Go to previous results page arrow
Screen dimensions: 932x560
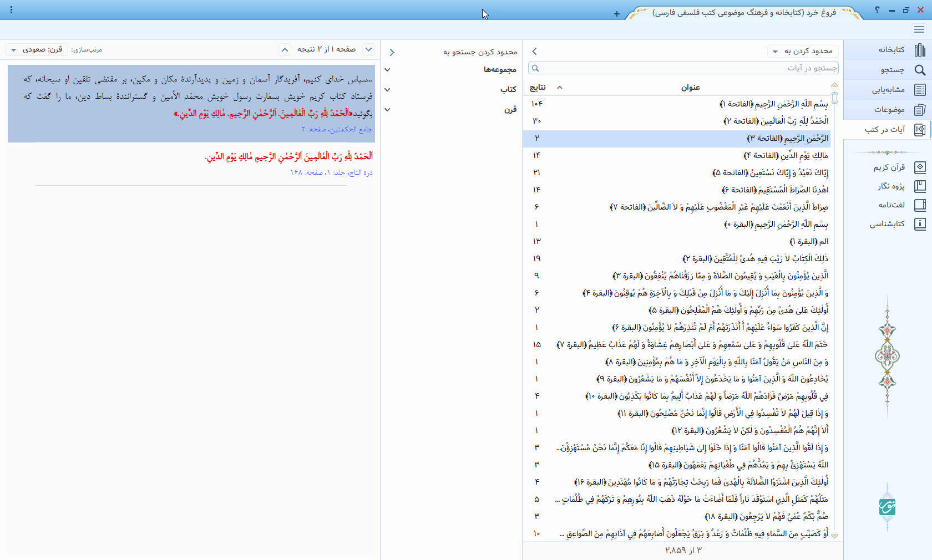(x=285, y=49)
